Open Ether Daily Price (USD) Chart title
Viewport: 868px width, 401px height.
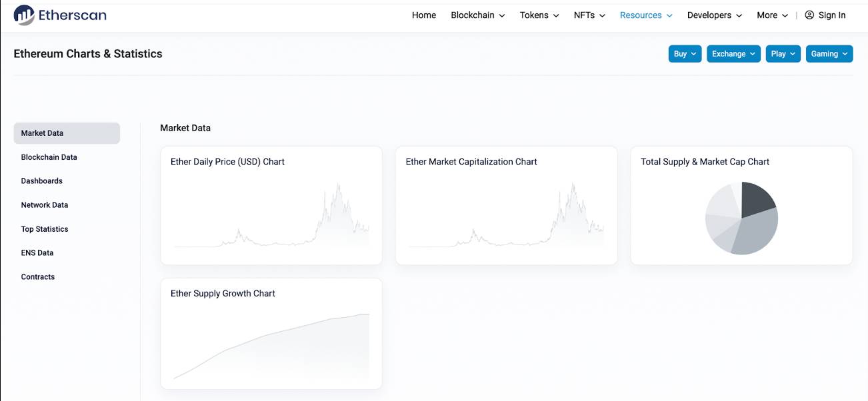click(x=227, y=162)
